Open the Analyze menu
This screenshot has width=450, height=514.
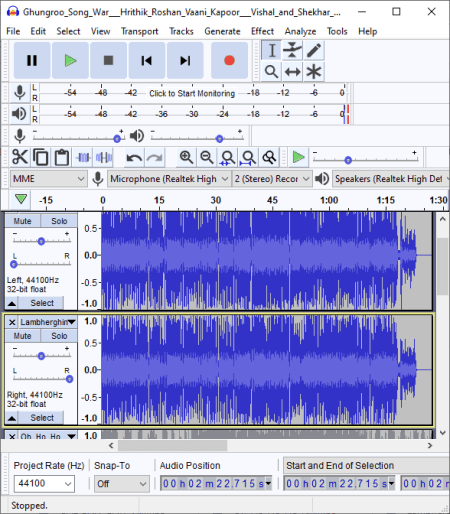(x=300, y=31)
